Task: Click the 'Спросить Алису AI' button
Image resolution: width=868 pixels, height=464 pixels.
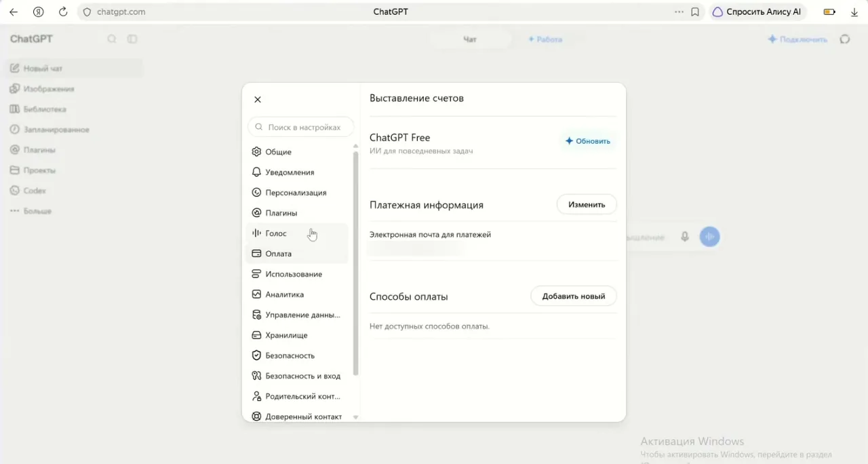Action: point(757,12)
